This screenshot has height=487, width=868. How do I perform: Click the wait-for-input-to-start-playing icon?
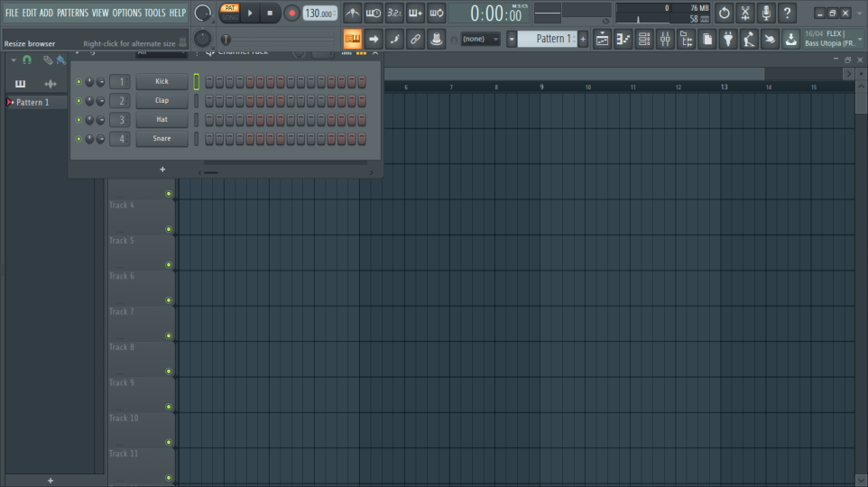click(x=374, y=13)
